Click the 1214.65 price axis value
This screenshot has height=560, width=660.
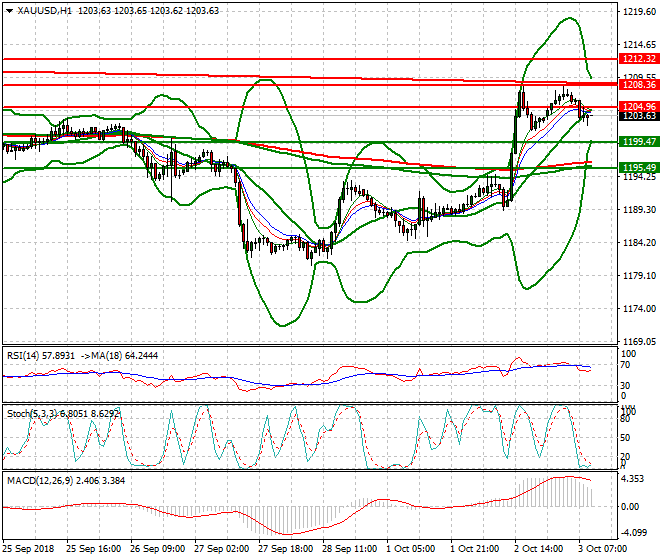639,45
